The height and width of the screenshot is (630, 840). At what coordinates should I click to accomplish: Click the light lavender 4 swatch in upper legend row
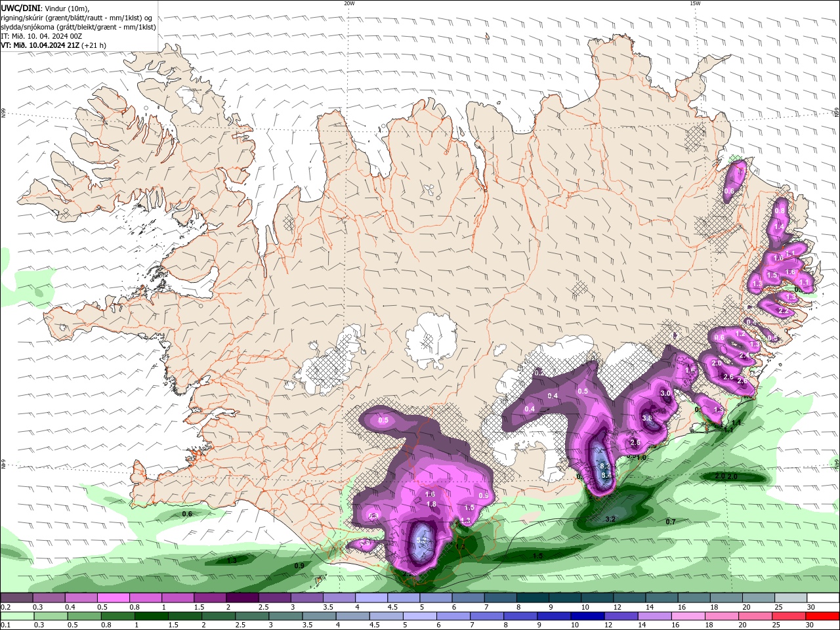pyautogui.click(x=370, y=598)
